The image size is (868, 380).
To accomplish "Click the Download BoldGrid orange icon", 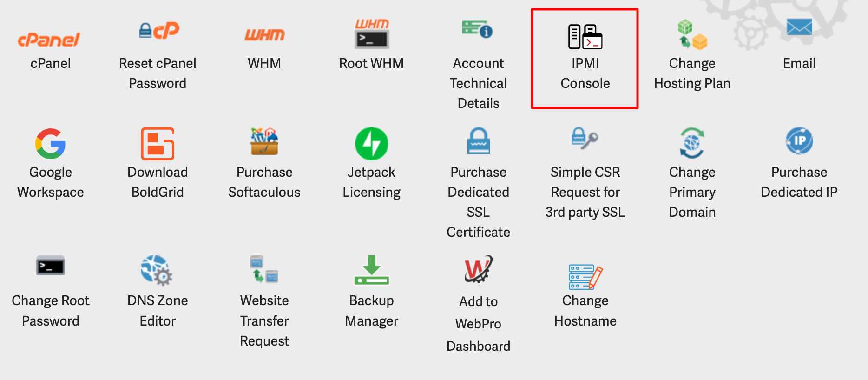I will point(158,144).
